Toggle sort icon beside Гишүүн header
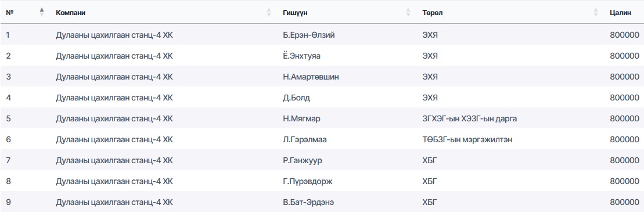This screenshot has height=216, width=644. [408, 12]
